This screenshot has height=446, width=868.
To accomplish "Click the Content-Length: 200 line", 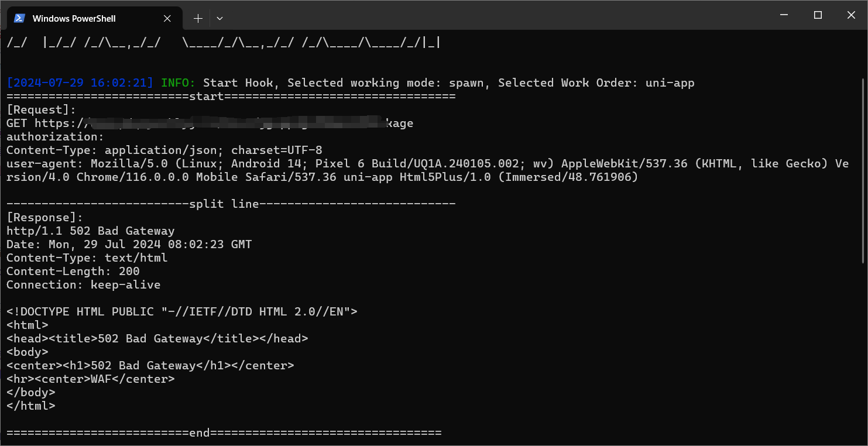I will tap(73, 271).
